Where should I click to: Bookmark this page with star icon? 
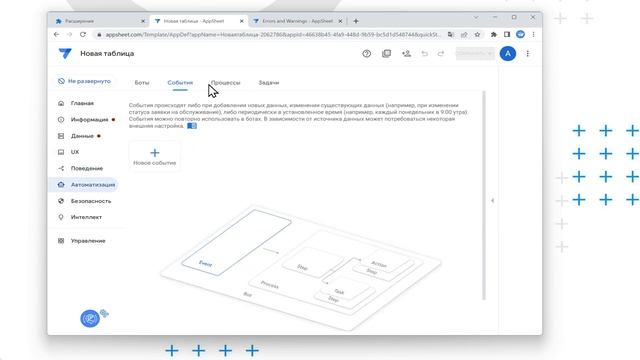pos(477,35)
